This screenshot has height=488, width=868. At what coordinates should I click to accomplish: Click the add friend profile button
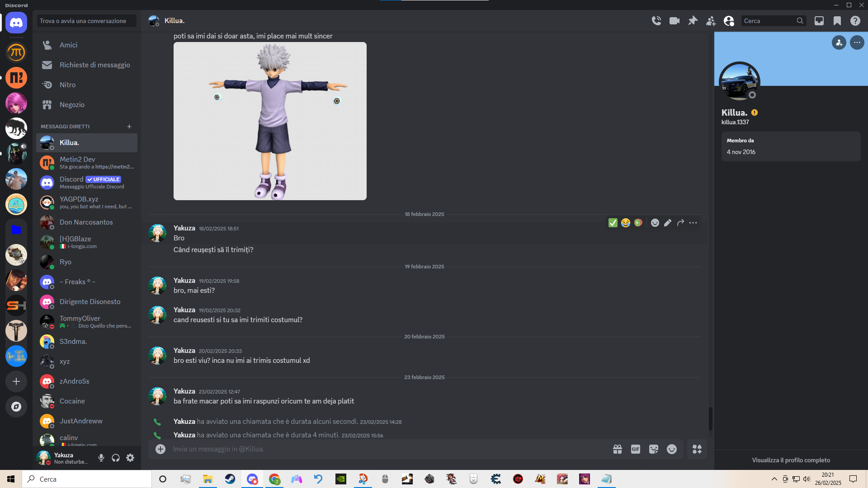coord(839,42)
